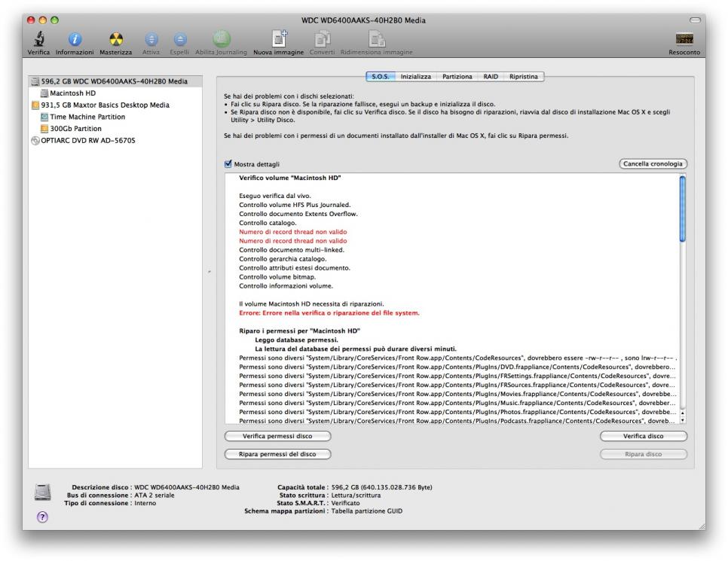Click 'Controllo gerarchia catalogo.' log line
This screenshot has width=728, height=561.
(283, 259)
